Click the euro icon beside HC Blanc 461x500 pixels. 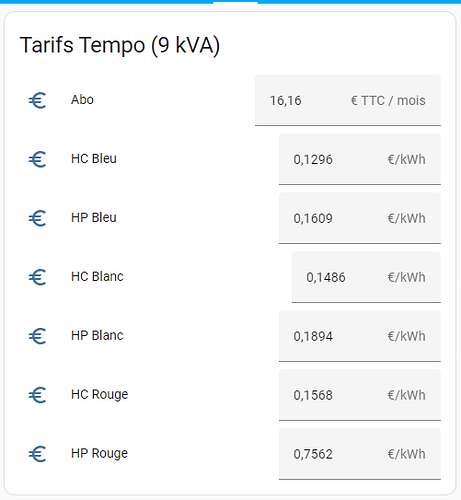coord(37,277)
